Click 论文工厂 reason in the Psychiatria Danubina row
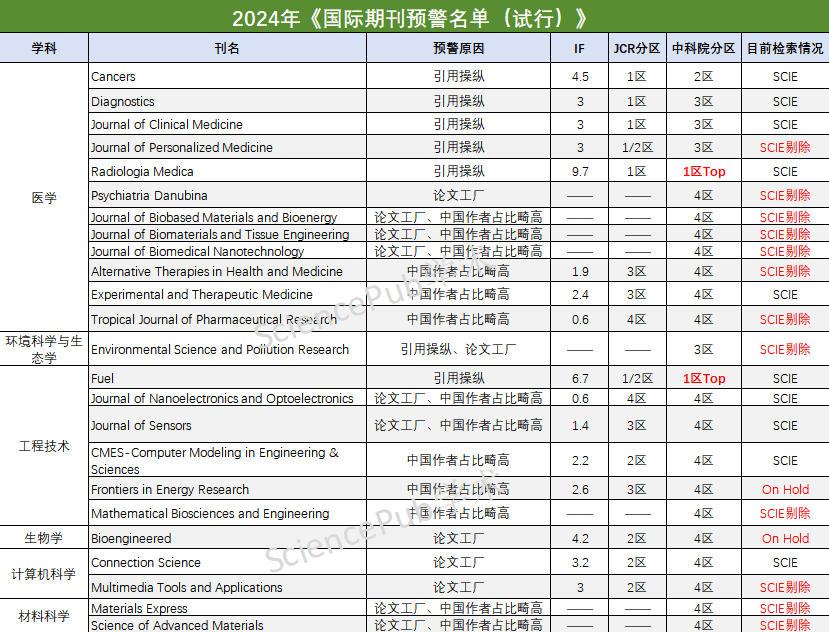The height and width of the screenshot is (632, 829). [x=458, y=196]
